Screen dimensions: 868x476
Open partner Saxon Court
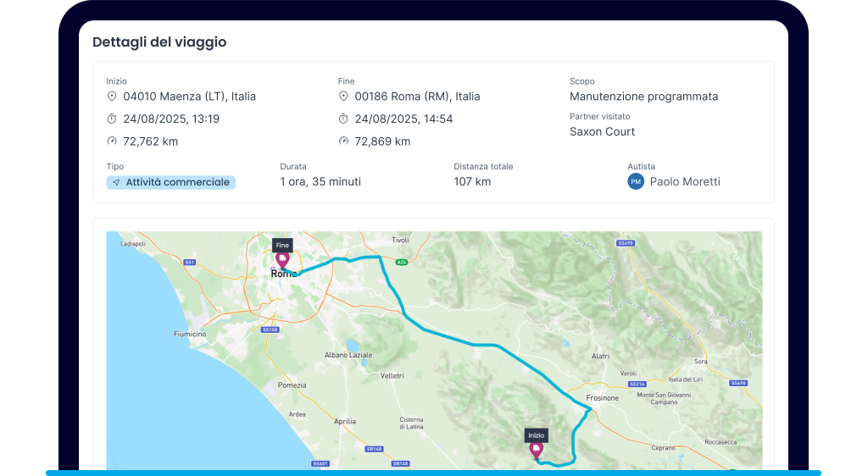[602, 131]
